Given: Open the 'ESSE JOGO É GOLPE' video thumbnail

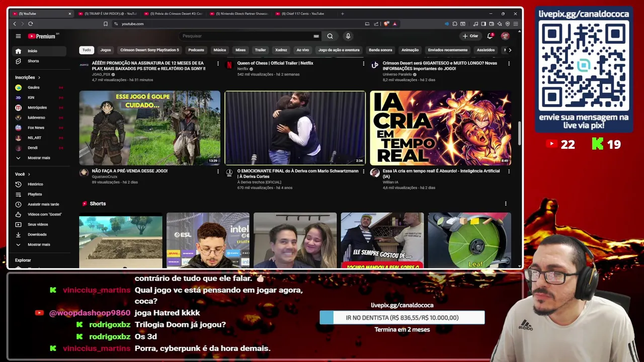Looking at the screenshot, I should tap(150, 128).
